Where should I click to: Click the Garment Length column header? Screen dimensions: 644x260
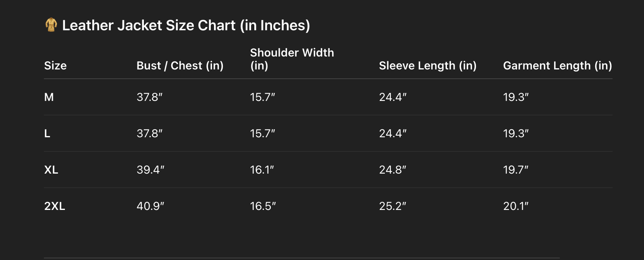point(557,65)
